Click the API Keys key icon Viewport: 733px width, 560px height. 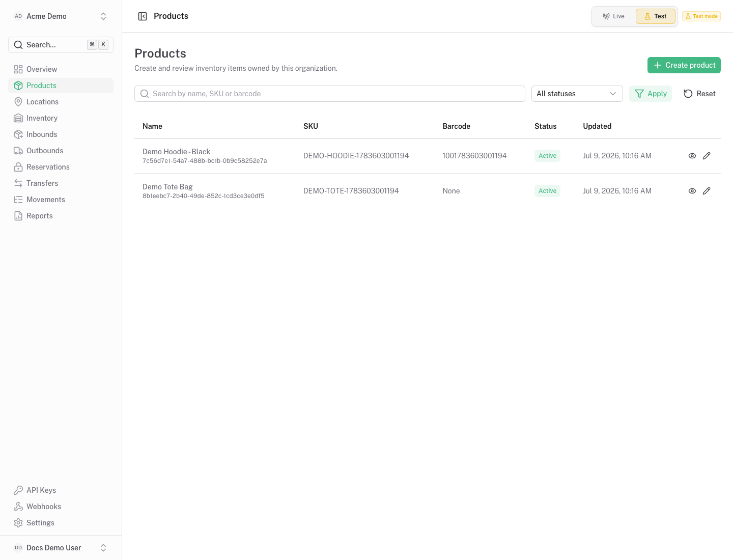pyautogui.click(x=18, y=490)
